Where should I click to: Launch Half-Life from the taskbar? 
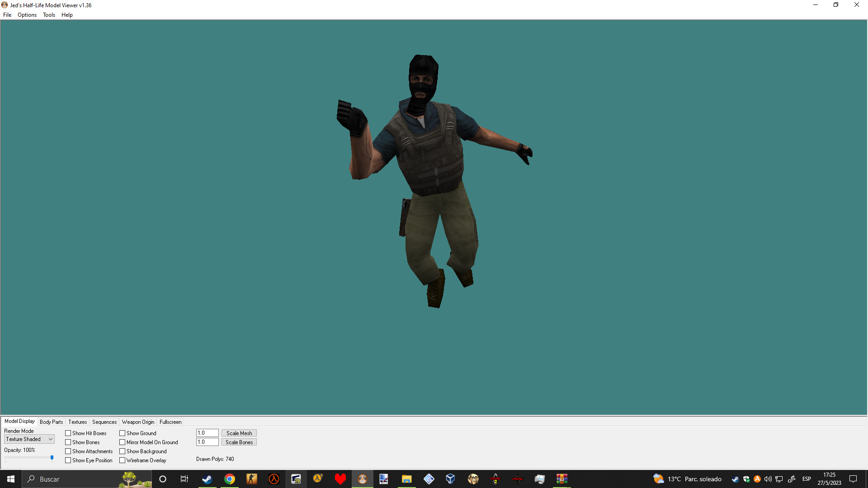tap(273, 479)
